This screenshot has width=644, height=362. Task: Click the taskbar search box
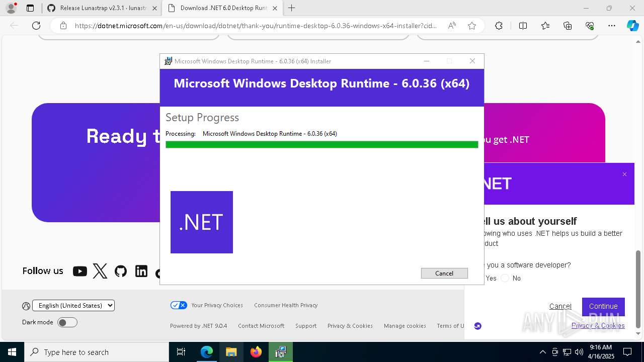(97, 352)
